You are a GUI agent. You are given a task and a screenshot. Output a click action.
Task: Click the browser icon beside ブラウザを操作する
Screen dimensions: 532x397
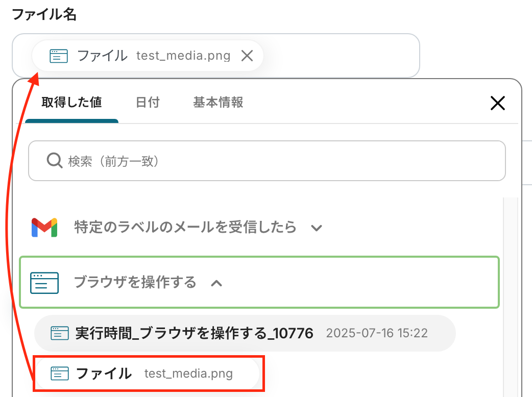[x=44, y=282]
